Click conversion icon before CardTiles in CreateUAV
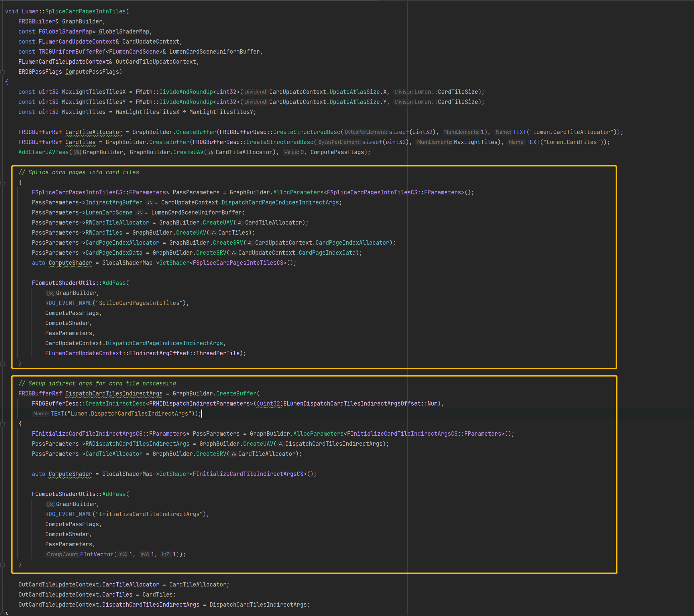 [214, 233]
